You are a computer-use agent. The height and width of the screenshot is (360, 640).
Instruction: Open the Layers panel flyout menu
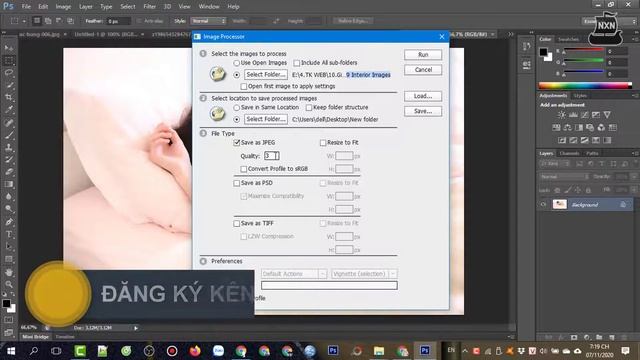point(635,153)
